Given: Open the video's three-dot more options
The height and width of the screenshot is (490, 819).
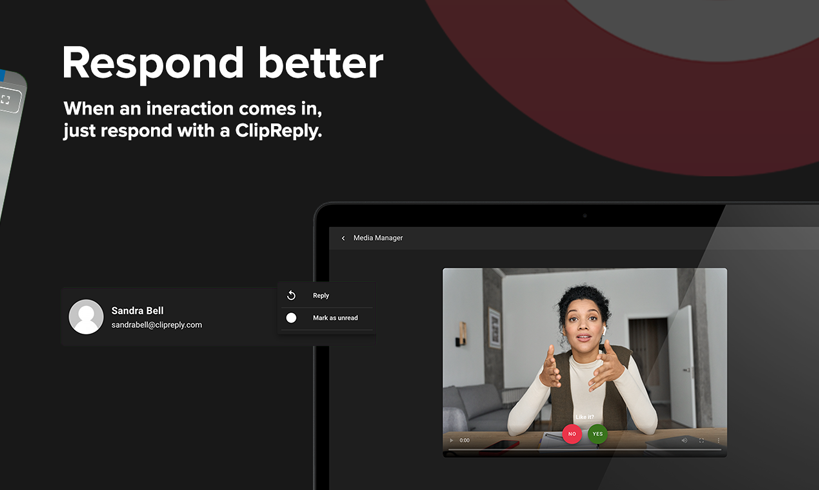Looking at the screenshot, I should tap(718, 440).
